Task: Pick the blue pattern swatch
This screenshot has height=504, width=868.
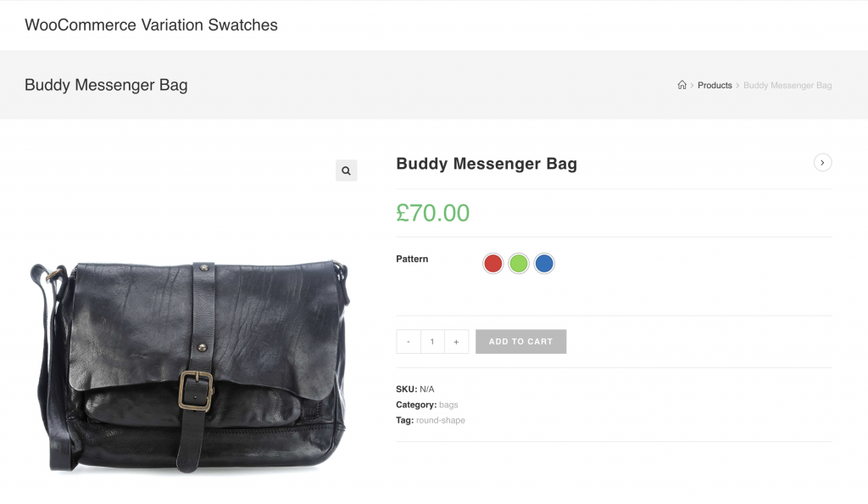Action: [x=544, y=263]
